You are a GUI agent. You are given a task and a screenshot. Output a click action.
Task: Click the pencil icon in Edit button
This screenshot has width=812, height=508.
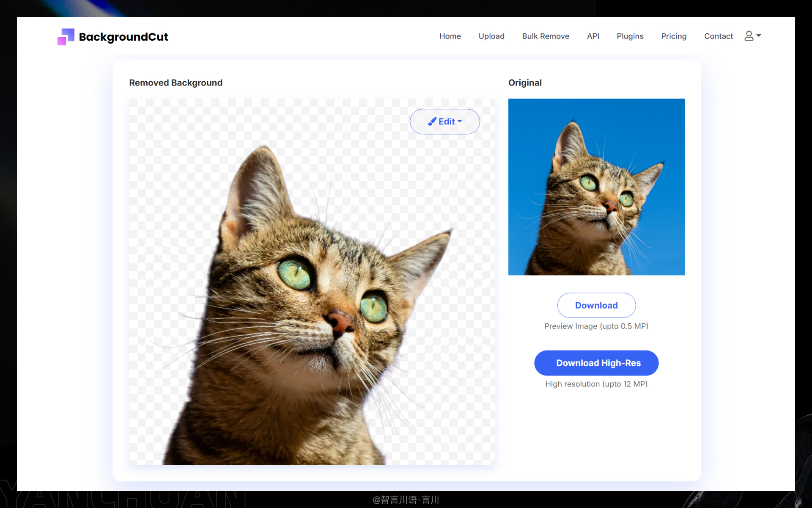[431, 121]
